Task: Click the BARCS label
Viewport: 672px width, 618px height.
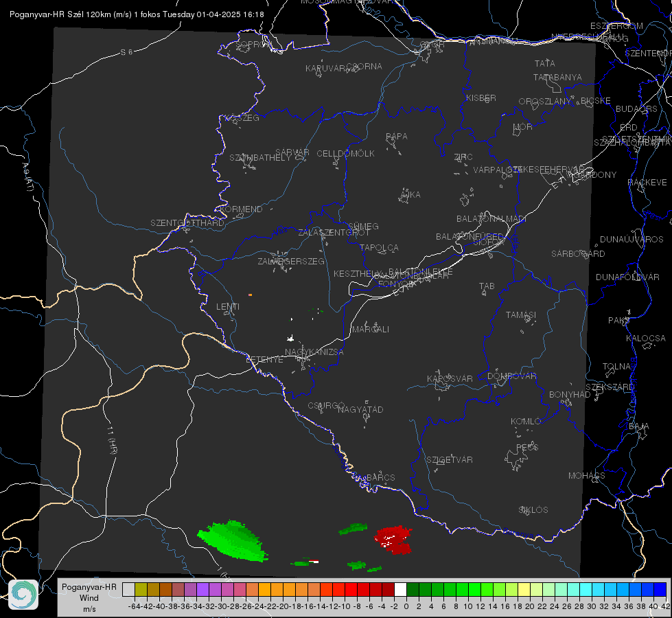Action: click(x=381, y=477)
